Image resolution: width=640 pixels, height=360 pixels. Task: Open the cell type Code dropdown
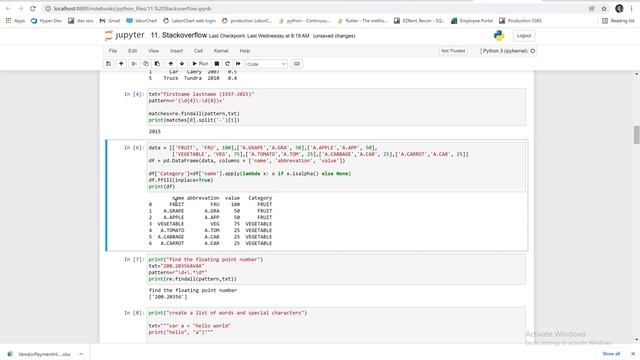click(x=266, y=64)
